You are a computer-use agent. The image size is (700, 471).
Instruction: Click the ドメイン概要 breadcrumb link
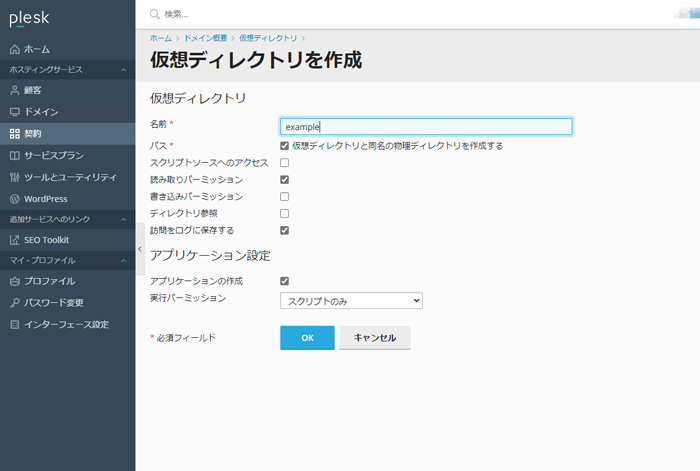click(205, 38)
